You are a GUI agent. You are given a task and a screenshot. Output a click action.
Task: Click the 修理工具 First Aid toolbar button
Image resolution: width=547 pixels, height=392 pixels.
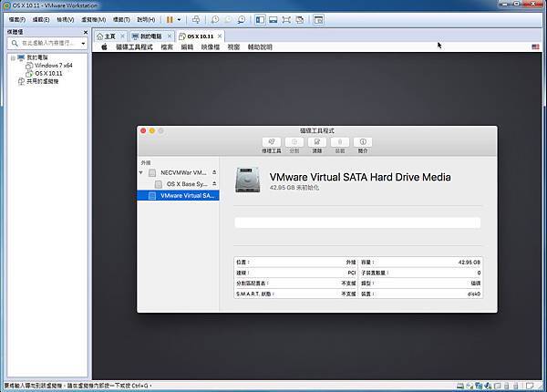click(x=272, y=142)
